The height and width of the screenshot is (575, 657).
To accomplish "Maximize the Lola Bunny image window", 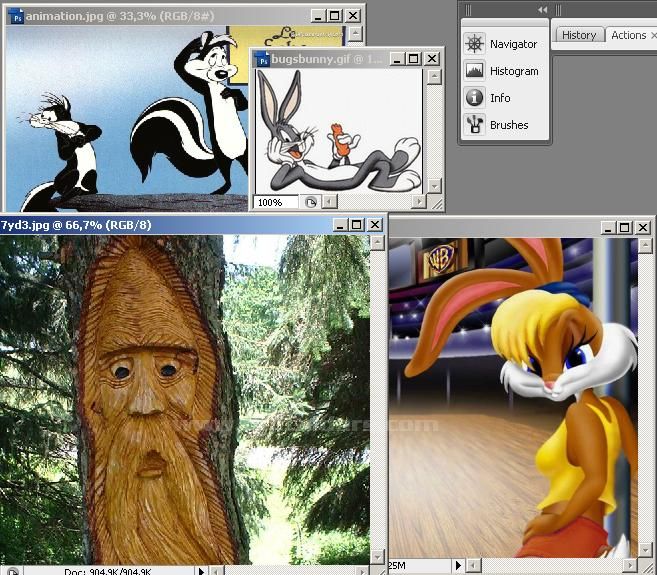I will (x=625, y=228).
